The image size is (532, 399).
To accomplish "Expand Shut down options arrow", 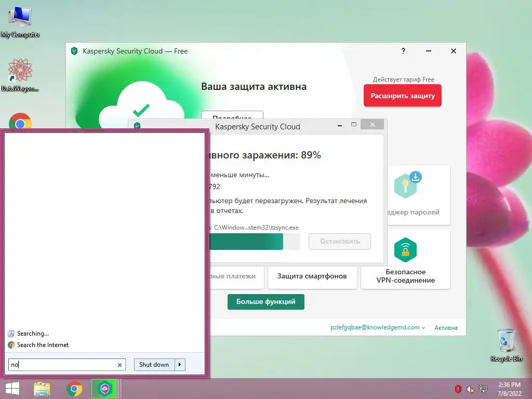I will tap(180, 365).
